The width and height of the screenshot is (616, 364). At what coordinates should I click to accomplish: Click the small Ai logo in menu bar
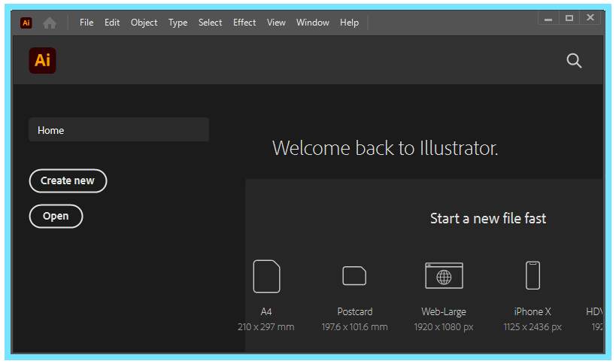(x=26, y=23)
